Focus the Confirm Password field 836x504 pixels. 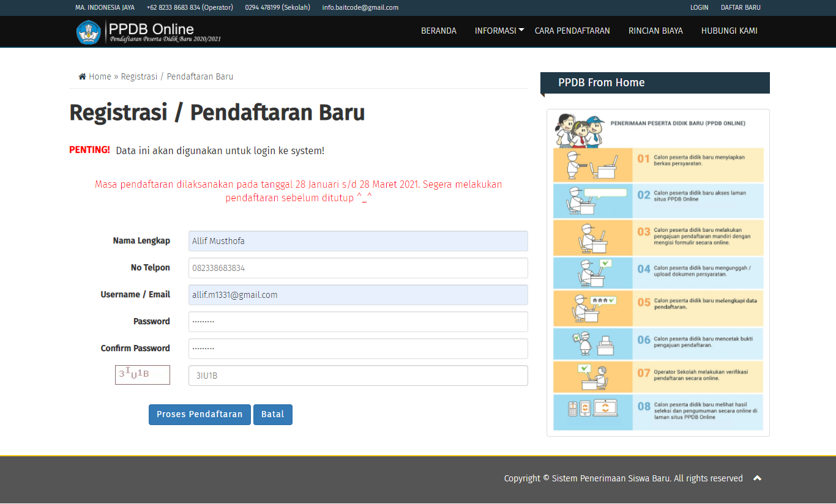click(358, 349)
